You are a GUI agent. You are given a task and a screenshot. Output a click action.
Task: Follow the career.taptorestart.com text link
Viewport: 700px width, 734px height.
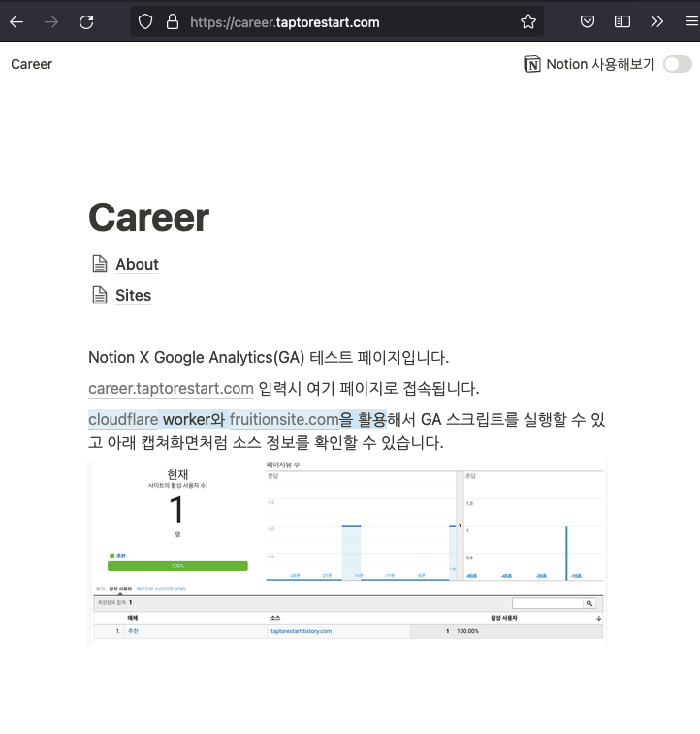pyautogui.click(x=171, y=389)
